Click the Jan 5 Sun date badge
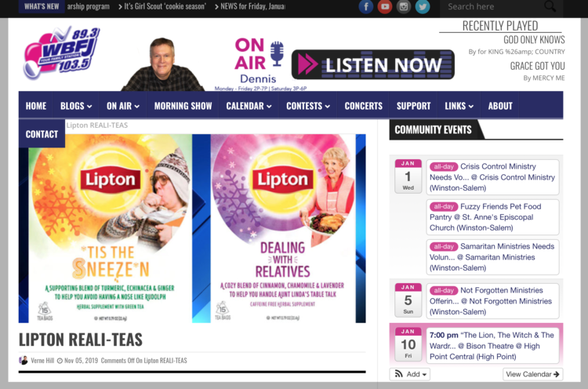This screenshot has height=389, width=588. pos(408,300)
